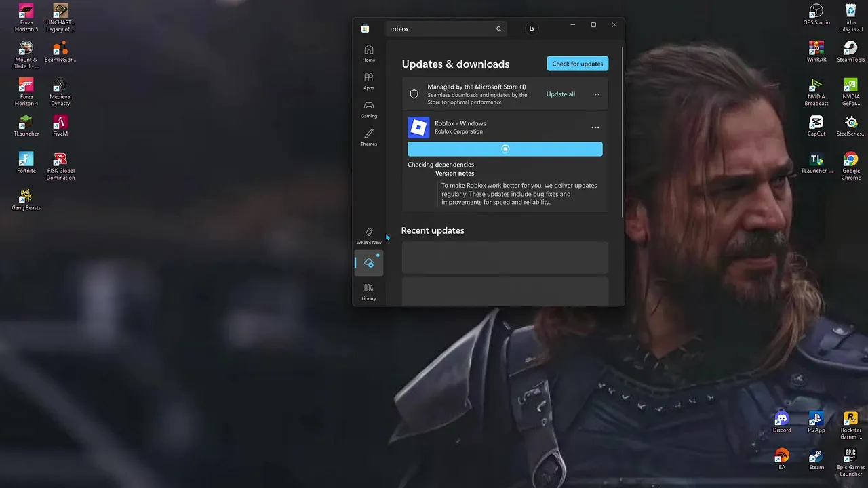Select Mount & Blade II desktop icon
The width and height of the screenshot is (868, 488).
click(26, 56)
